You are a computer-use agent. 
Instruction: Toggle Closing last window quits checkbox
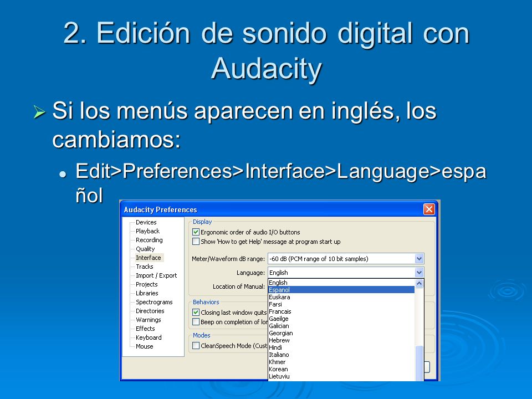tap(196, 312)
